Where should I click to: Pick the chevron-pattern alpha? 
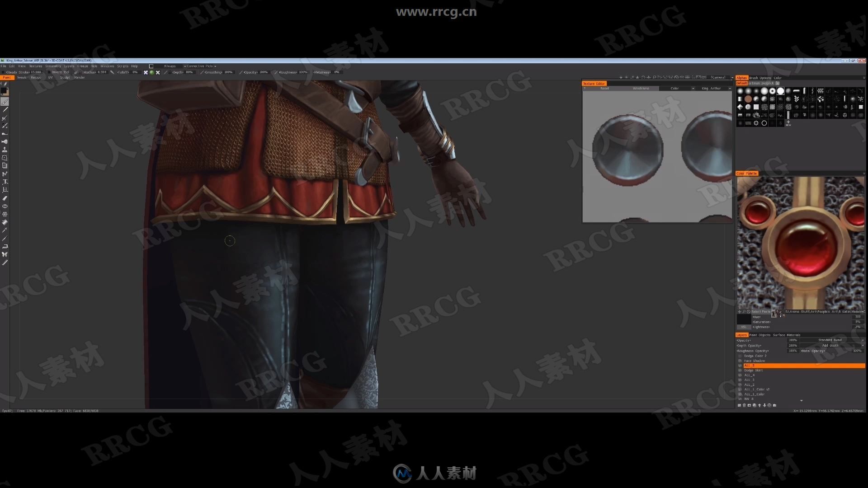[x=797, y=99]
